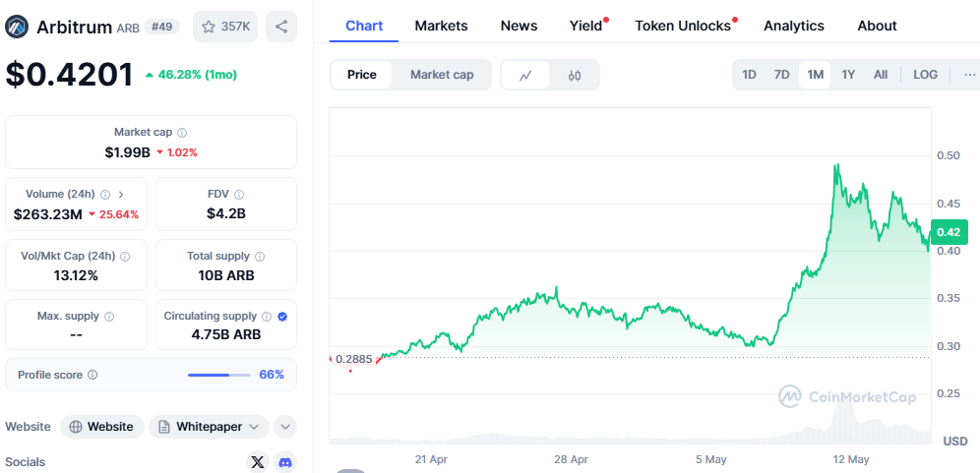The height and width of the screenshot is (473, 980).
Task: Open Volume (24h) details chevron
Action: pos(121,195)
